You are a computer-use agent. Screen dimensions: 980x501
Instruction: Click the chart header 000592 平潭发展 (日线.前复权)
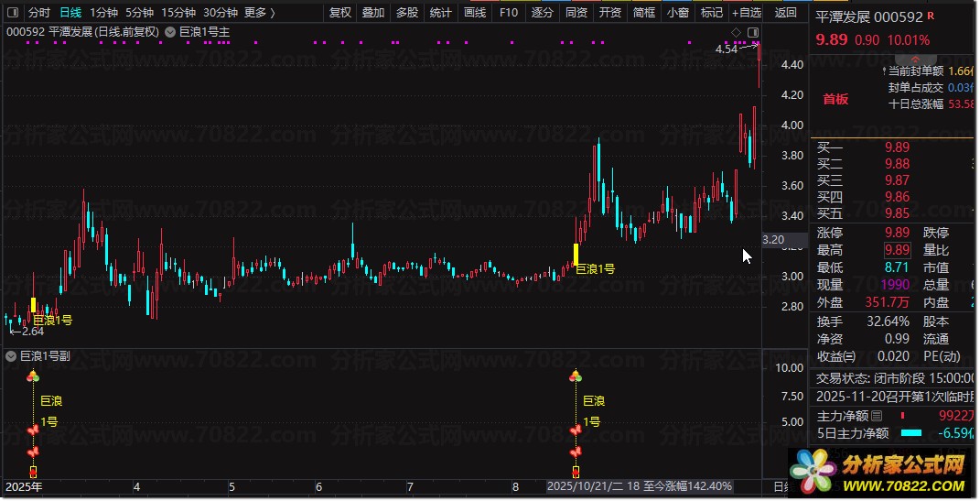82,32
